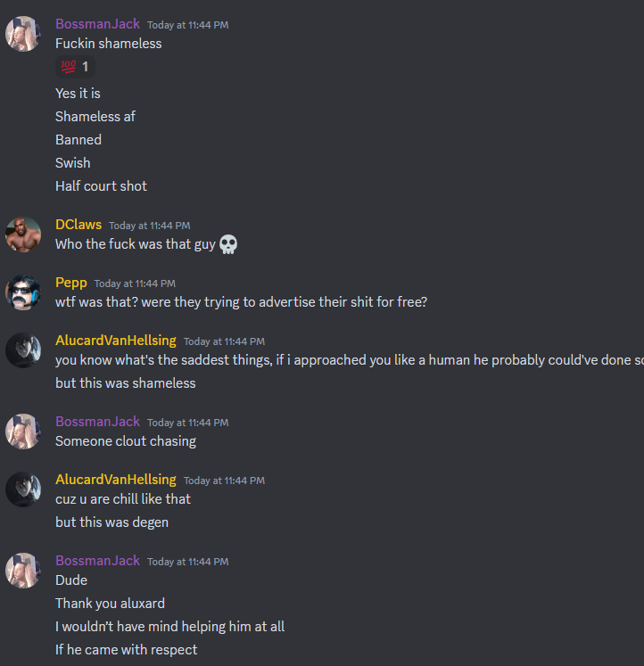Click BossmanJack's avatar next to 'Dude' message
The height and width of the screenshot is (666, 644).
(x=23, y=571)
